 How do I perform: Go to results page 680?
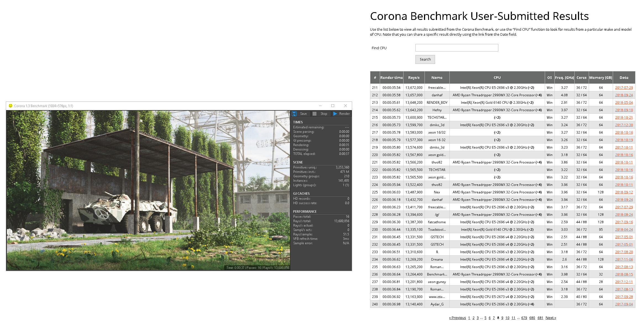tap(532, 318)
